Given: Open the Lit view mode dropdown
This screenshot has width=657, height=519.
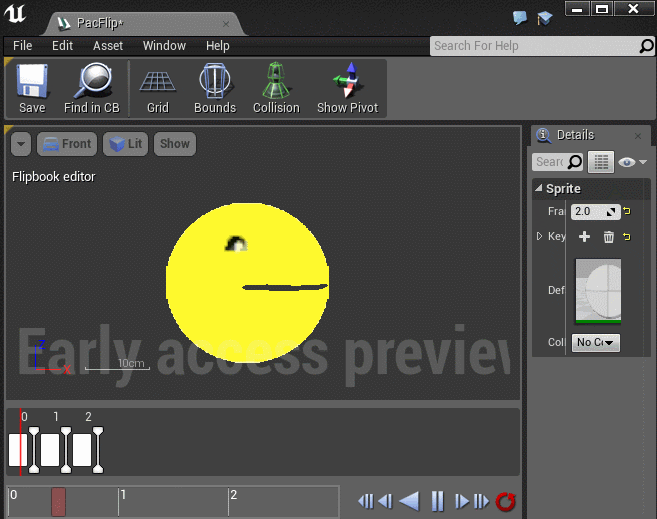Looking at the screenshot, I should [x=125, y=144].
